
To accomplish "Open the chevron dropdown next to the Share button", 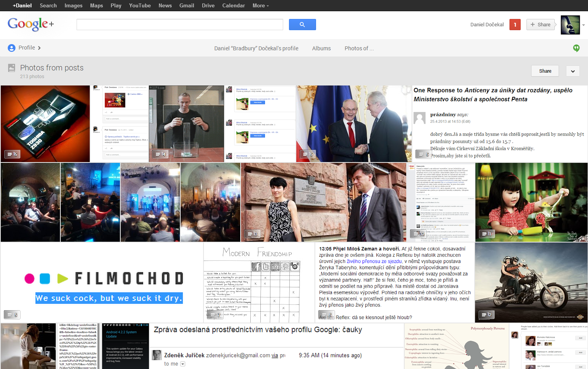I will pos(573,71).
